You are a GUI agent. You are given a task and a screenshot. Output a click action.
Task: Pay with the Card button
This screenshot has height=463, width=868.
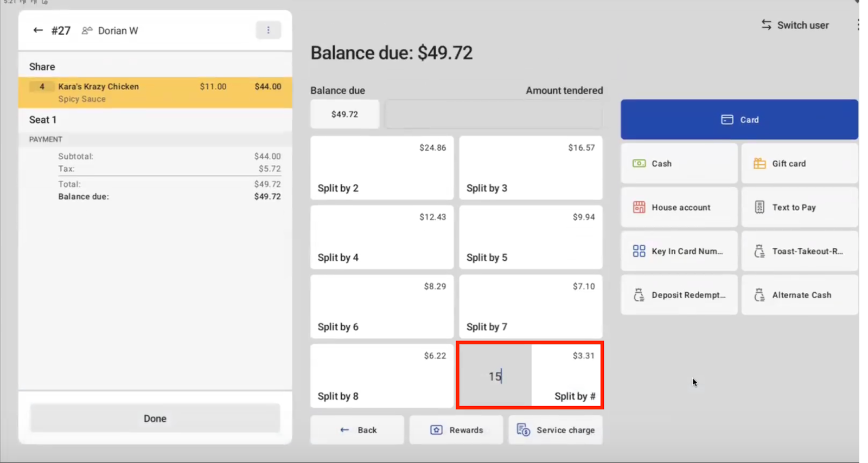(739, 120)
